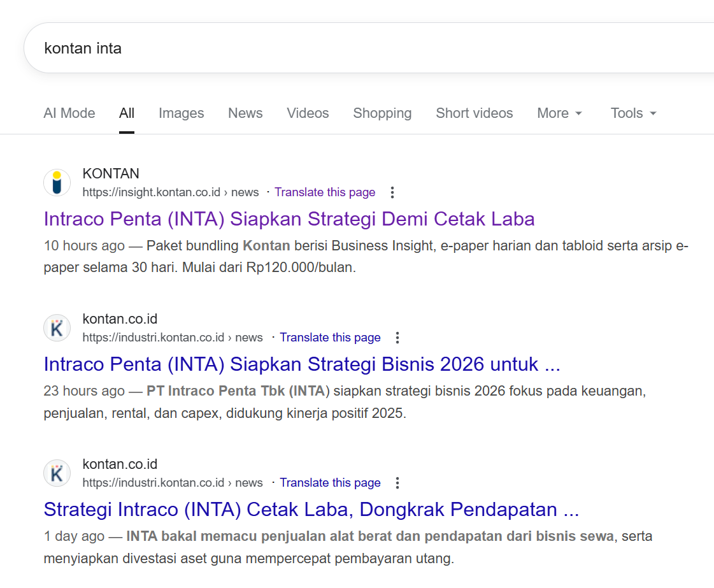Expand the More search filters dropdown
Screen dimensions: 714x588
click(560, 113)
